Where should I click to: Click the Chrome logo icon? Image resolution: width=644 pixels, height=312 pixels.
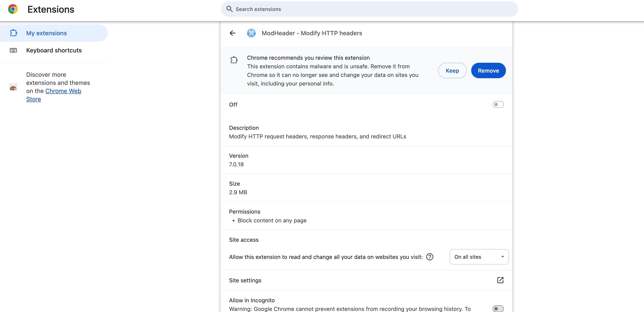[x=13, y=9]
